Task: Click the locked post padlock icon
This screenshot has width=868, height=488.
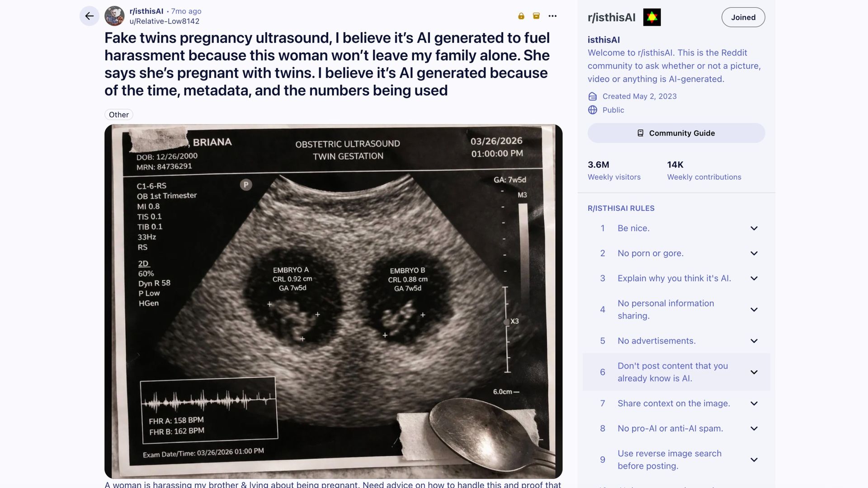Action: pos(521,16)
